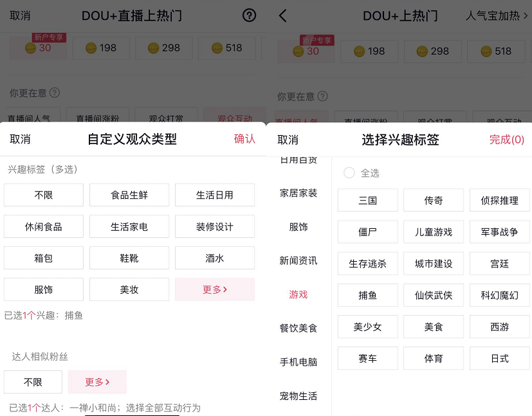The image size is (532, 416).
Task: Select the 酒水 interest tag
Action: point(215,258)
